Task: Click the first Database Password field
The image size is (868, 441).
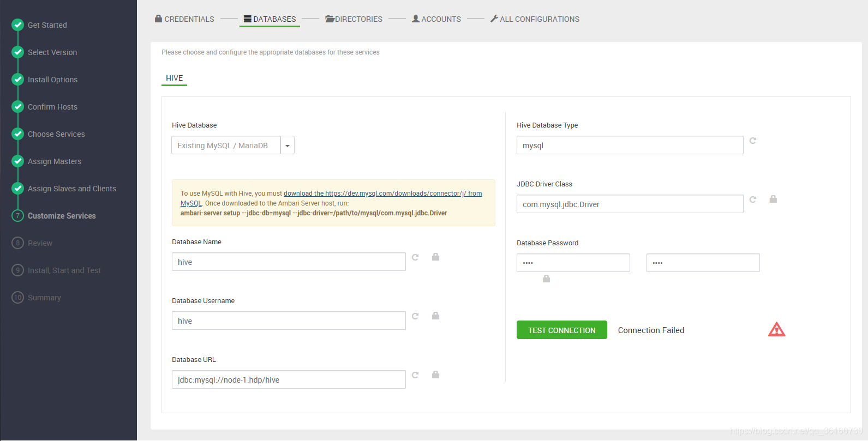Action: pos(573,263)
